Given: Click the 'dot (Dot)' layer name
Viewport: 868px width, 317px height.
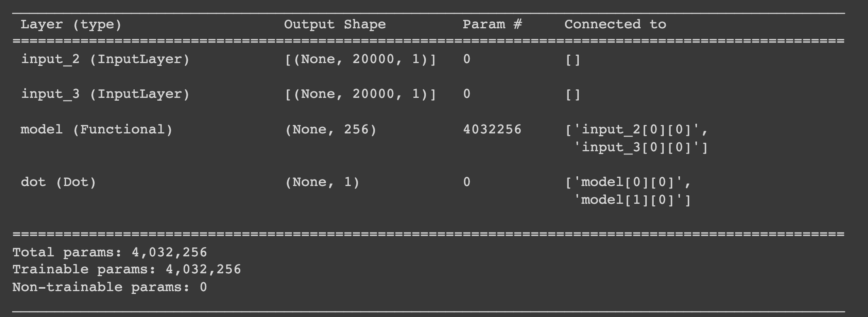Looking at the screenshot, I should pyautogui.click(x=58, y=182).
